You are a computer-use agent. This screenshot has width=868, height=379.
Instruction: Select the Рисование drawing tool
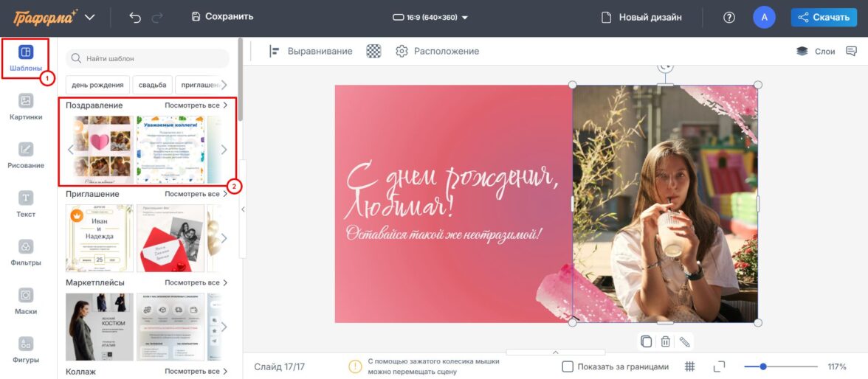25,156
